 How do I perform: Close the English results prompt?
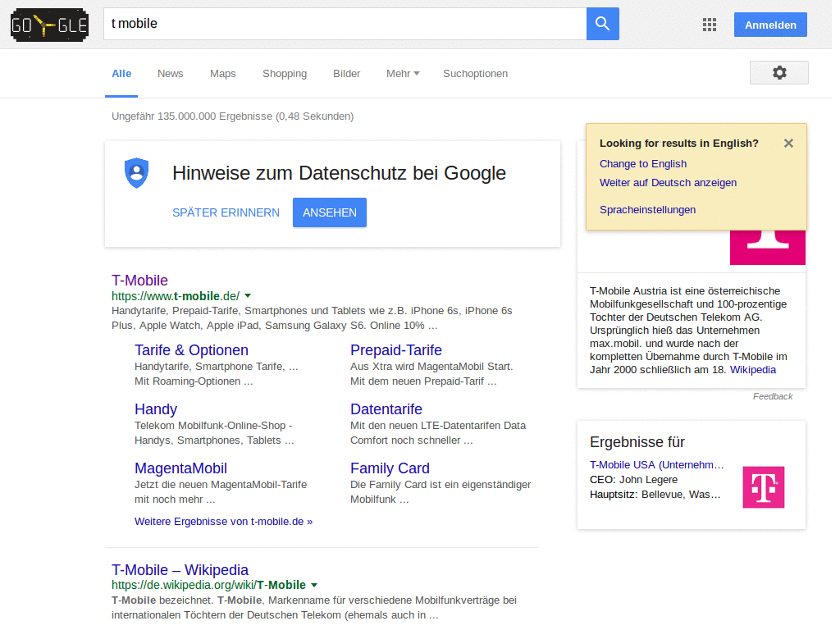tap(788, 143)
